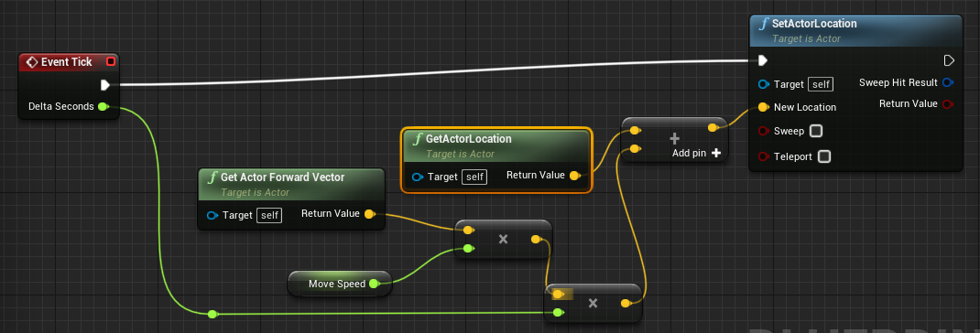Select the Event Tick node title
980x333 pixels.
[x=66, y=62]
